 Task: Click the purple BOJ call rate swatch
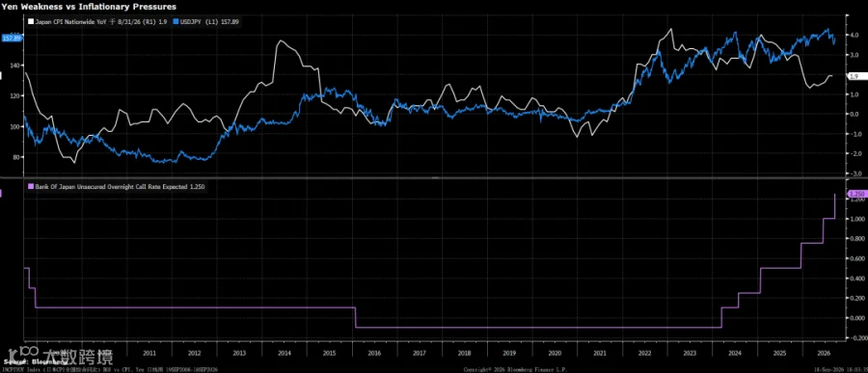(x=31, y=187)
